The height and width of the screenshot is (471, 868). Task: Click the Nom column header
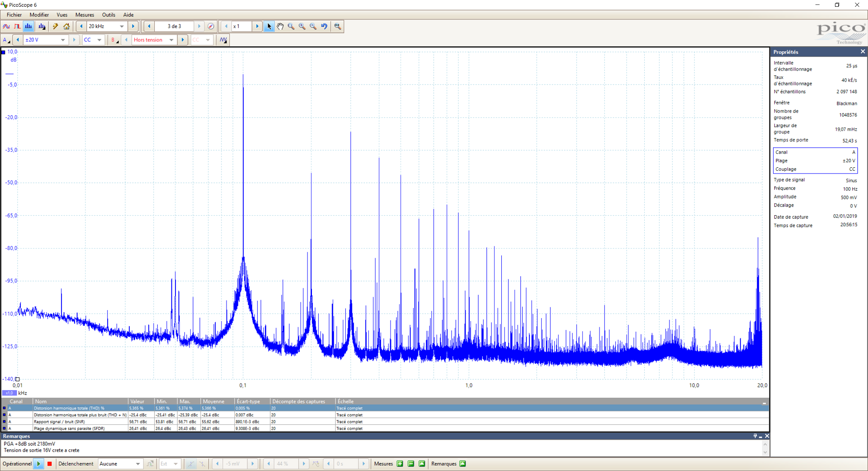tap(80, 401)
